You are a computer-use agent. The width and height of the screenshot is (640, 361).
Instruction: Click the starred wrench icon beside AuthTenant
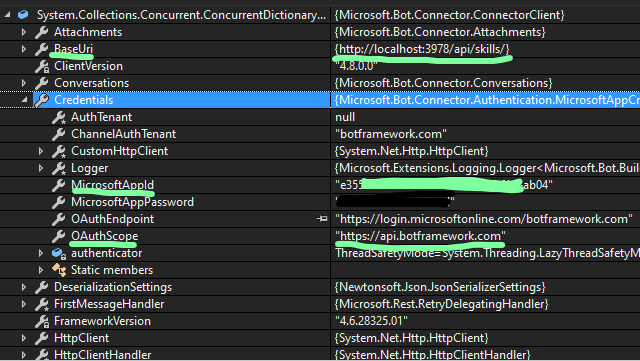59,117
